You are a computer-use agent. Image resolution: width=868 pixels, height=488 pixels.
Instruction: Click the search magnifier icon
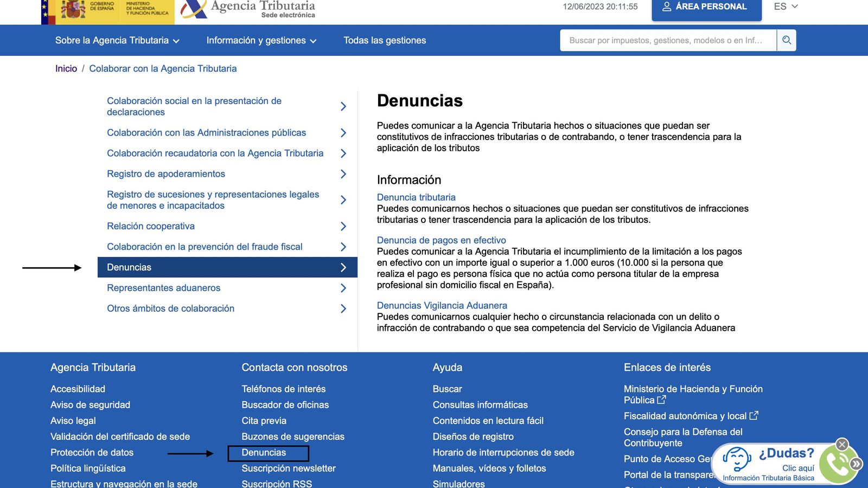pos(786,40)
